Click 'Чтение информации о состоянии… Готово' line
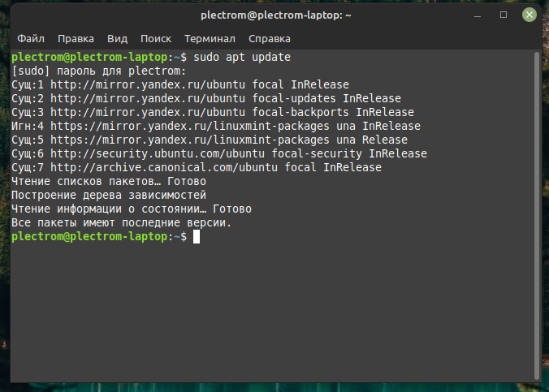 (132, 209)
